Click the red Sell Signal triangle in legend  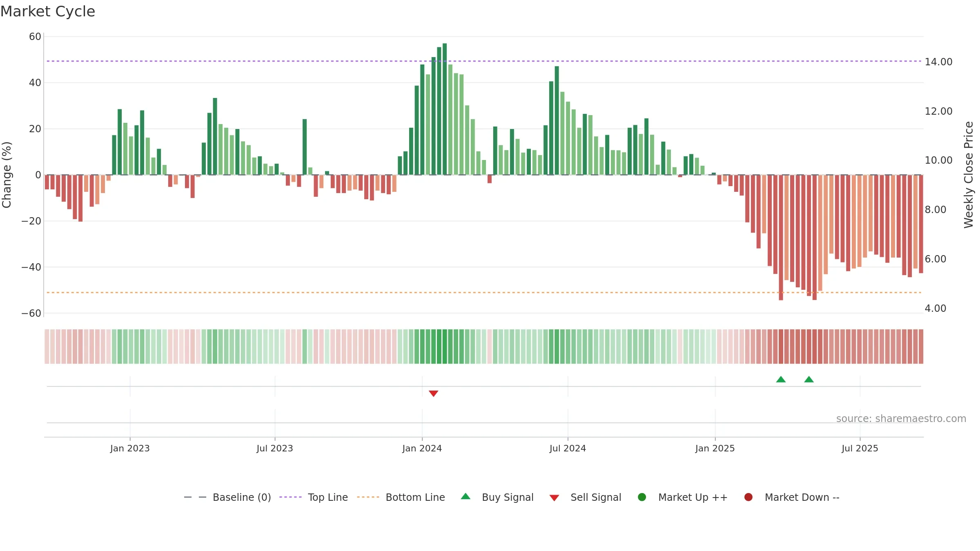pyautogui.click(x=554, y=498)
